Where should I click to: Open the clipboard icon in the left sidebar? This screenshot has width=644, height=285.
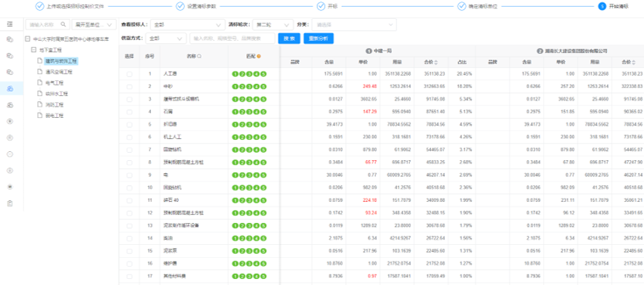coord(10,203)
